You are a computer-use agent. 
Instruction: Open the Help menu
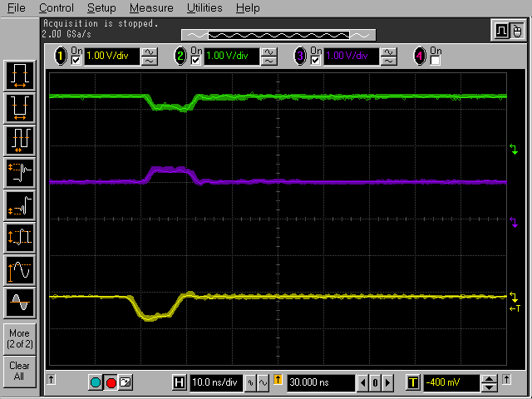[x=248, y=7]
